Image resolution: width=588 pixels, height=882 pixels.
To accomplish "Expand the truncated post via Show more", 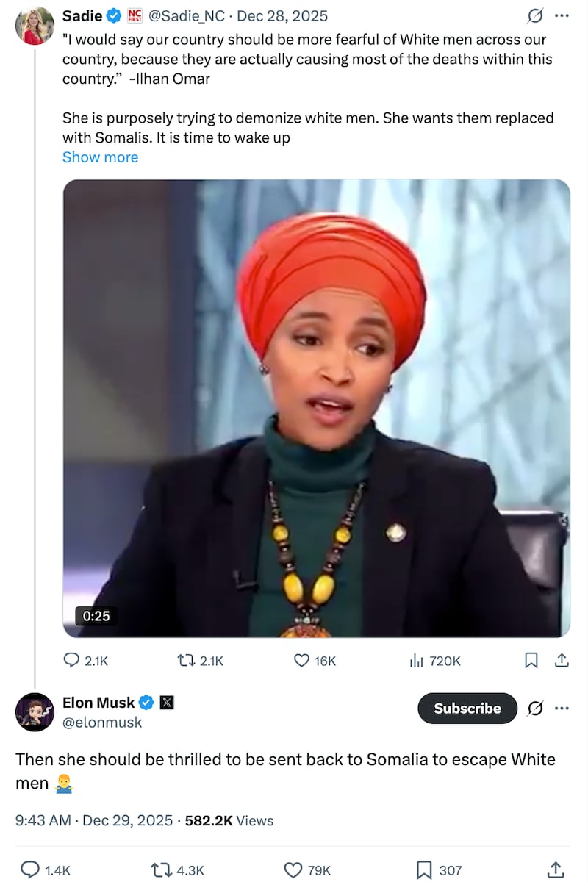I will click(x=100, y=157).
